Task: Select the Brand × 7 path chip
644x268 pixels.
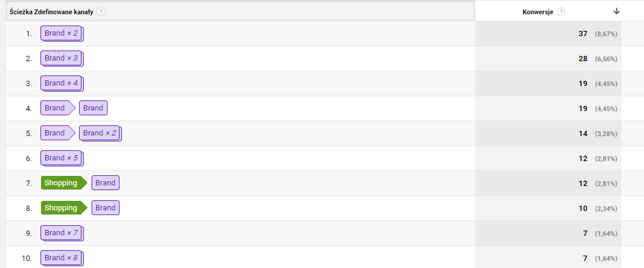Action: (x=62, y=234)
